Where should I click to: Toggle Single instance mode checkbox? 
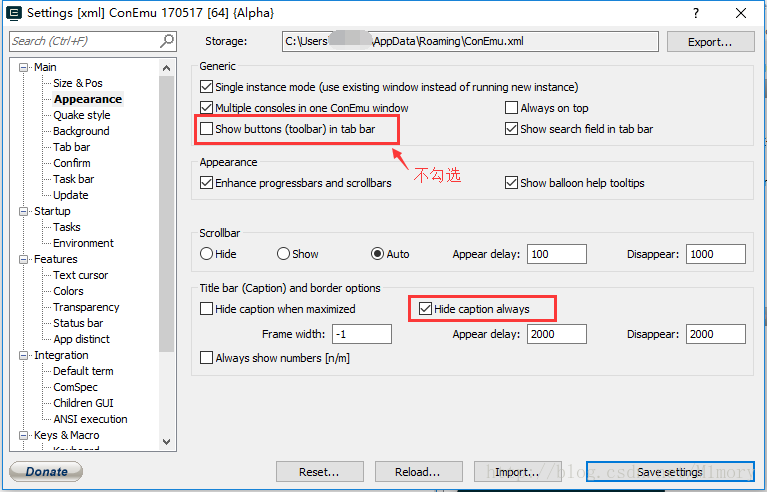point(206,87)
